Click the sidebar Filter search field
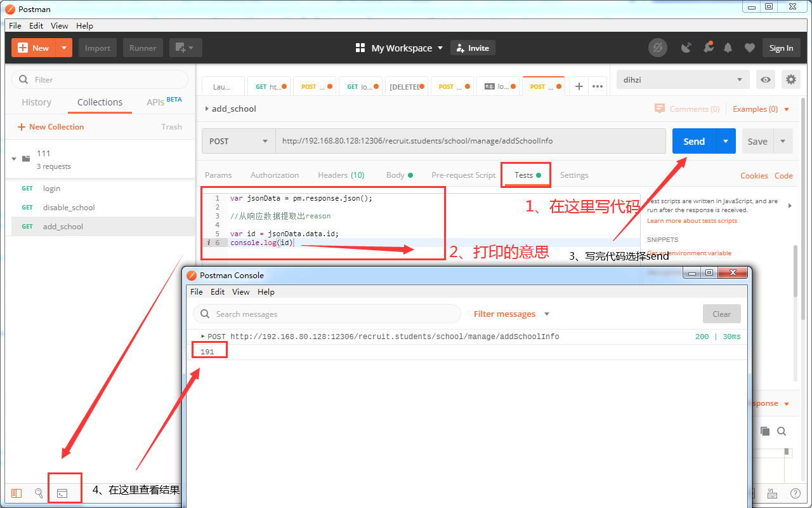 tap(100, 79)
